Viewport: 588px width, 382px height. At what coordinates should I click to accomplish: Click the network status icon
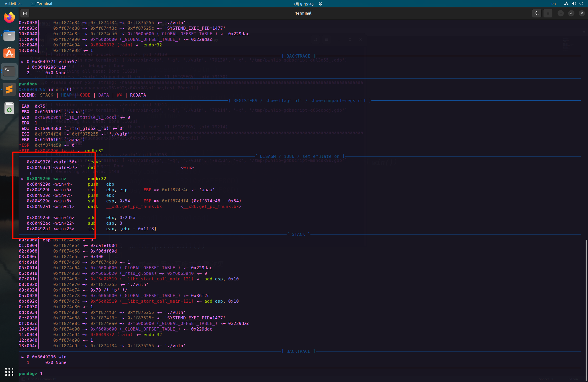click(x=566, y=4)
